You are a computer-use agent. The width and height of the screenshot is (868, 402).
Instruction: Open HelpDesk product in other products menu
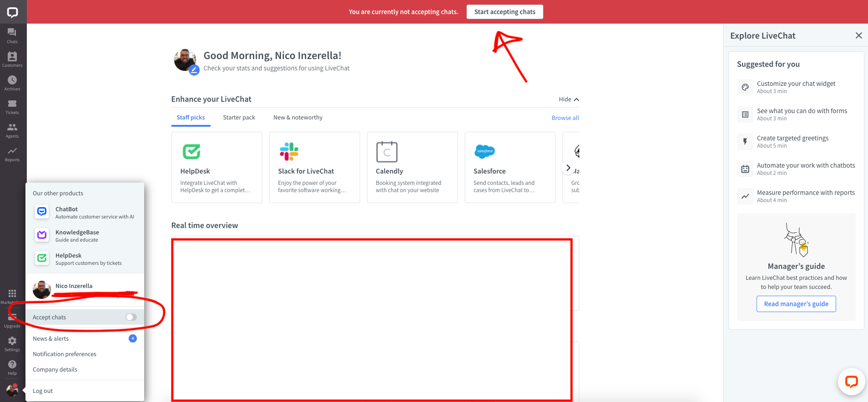(x=85, y=259)
